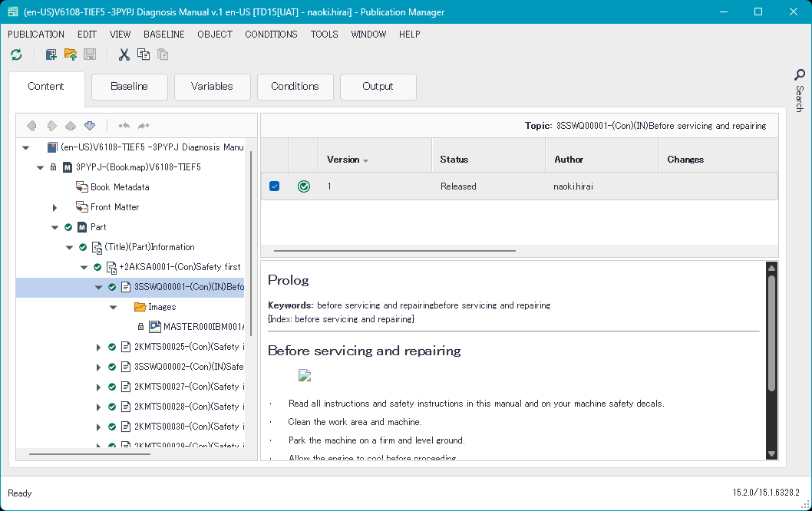Click the Copy icon in the toolbar
Screen dimensions: 812x511
pyautogui.click(x=143, y=54)
